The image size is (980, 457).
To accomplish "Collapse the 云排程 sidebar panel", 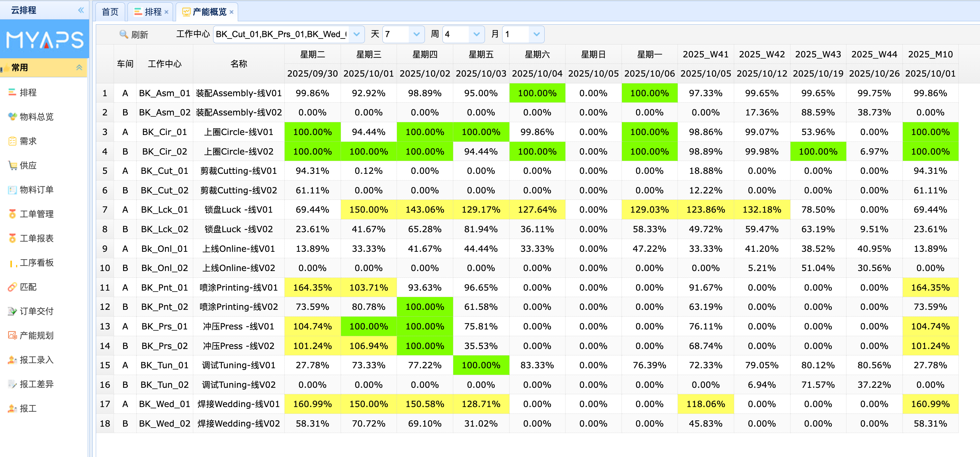I will (x=81, y=10).
